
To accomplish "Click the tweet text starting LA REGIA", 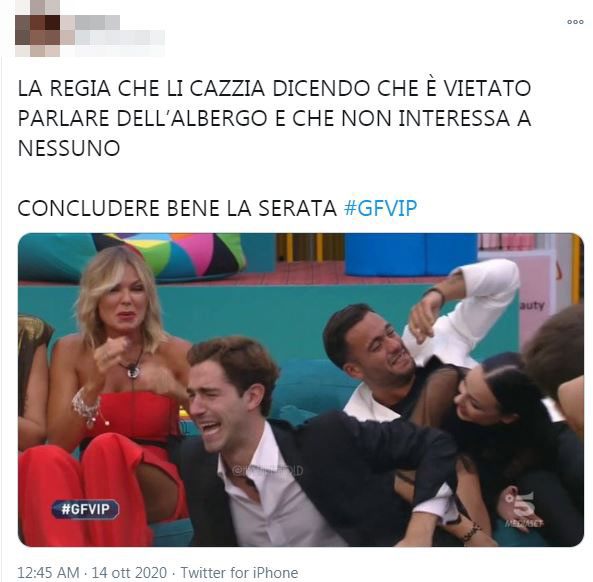I will [x=275, y=118].
